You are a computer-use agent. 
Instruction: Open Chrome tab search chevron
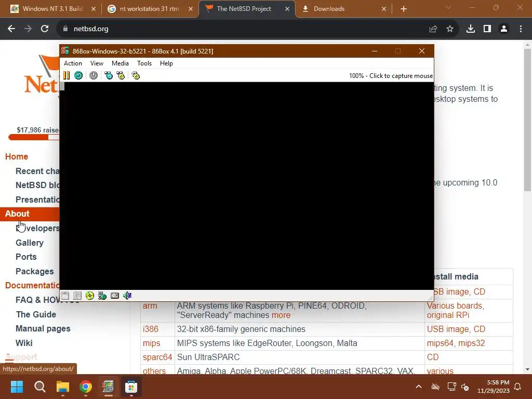(448, 7)
